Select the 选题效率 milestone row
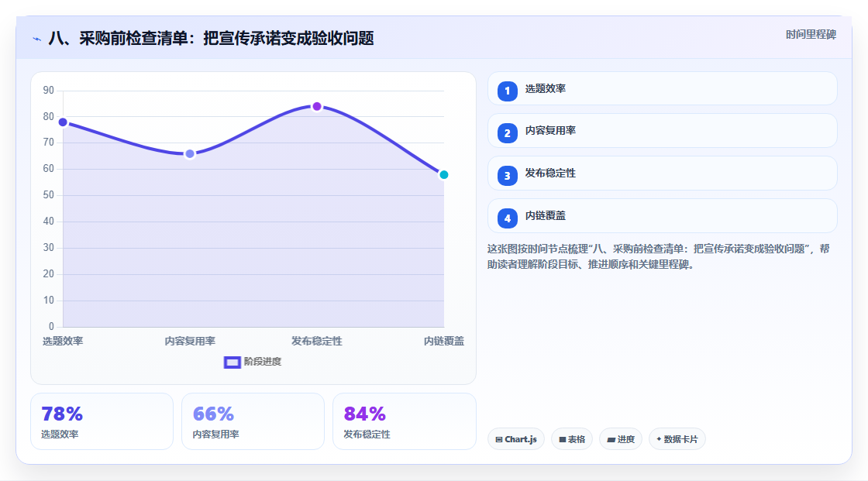 pos(662,88)
